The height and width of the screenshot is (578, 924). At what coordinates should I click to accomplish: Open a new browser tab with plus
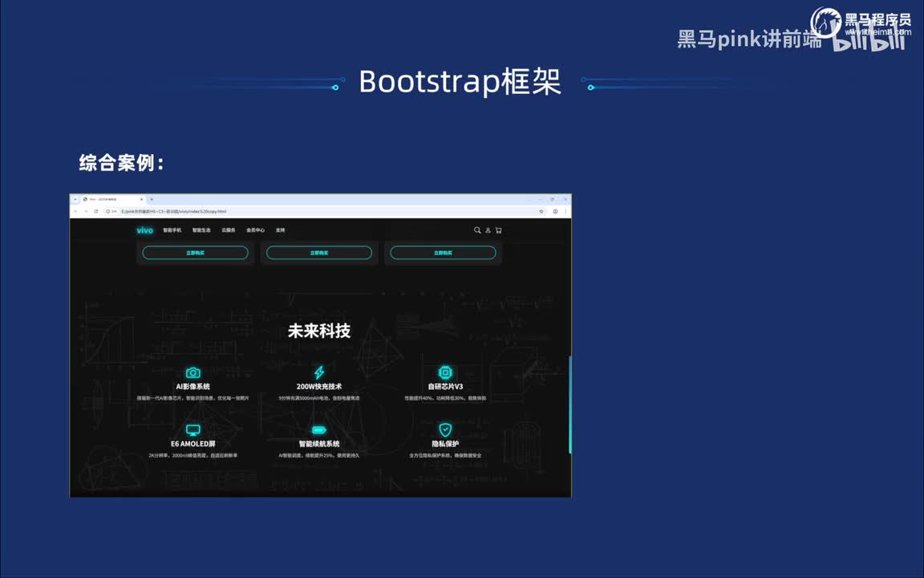click(x=152, y=199)
